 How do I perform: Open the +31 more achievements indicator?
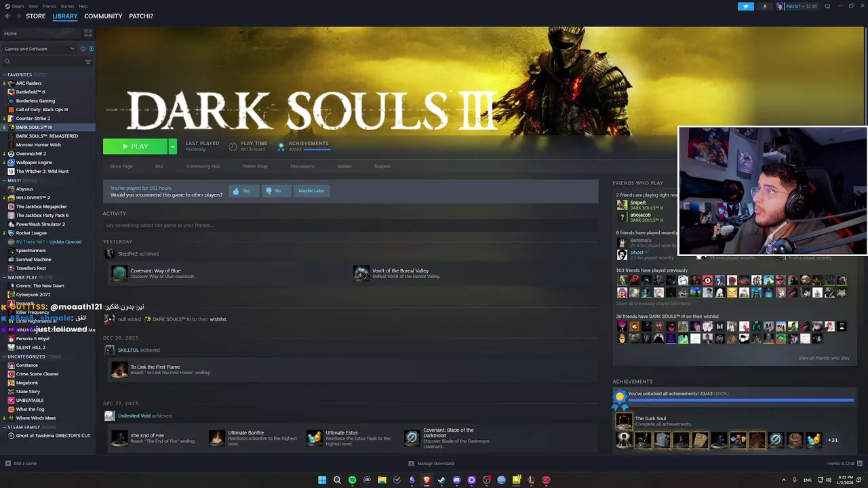click(x=832, y=440)
